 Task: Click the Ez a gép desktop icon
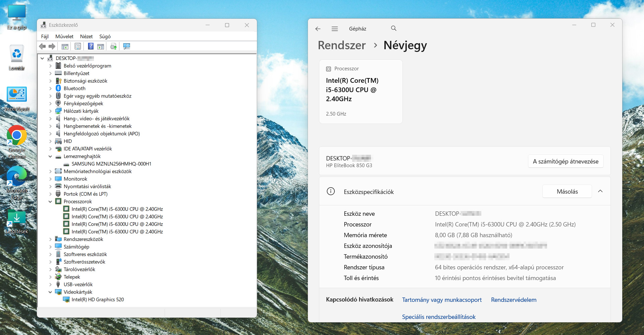tap(17, 17)
